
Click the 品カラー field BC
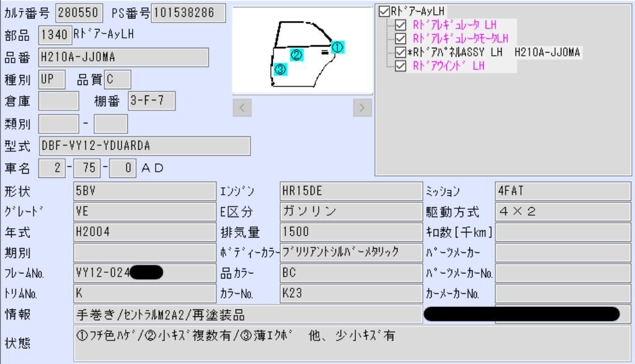351,273
